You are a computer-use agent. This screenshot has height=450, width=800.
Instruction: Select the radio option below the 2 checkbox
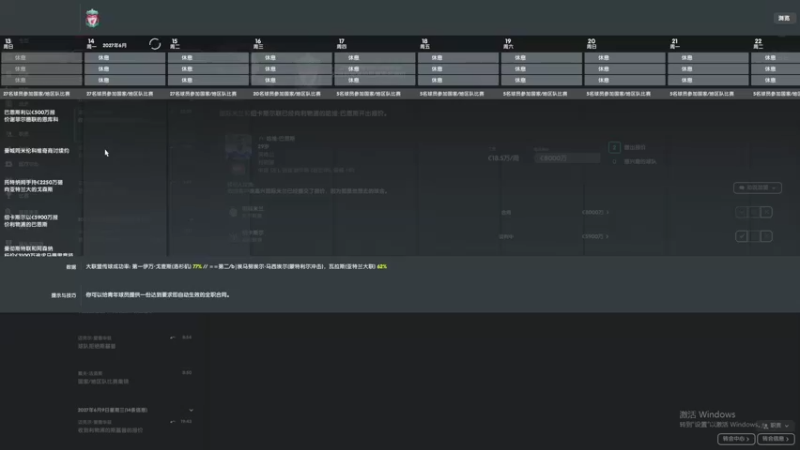(614, 161)
